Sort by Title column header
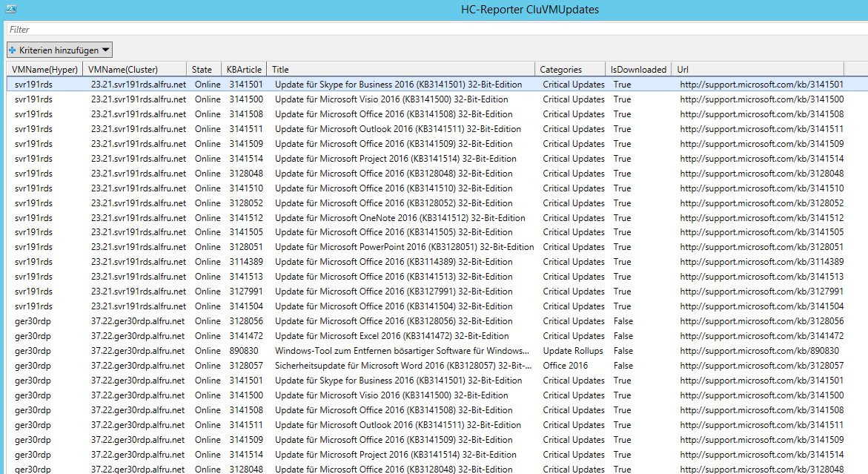The image size is (868, 474). [401, 69]
